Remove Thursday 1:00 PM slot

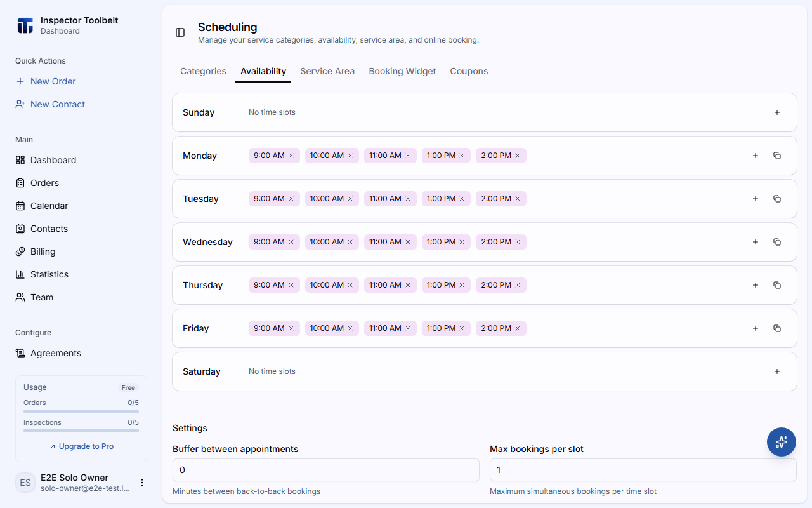tap(462, 285)
